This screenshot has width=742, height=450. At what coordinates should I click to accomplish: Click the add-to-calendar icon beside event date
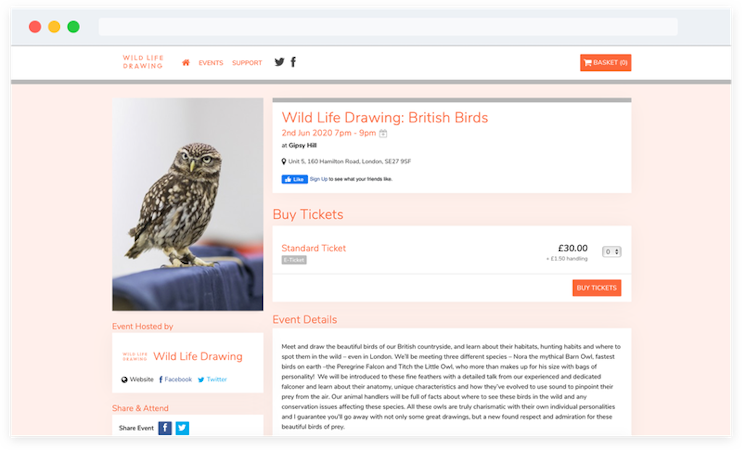(x=383, y=133)
